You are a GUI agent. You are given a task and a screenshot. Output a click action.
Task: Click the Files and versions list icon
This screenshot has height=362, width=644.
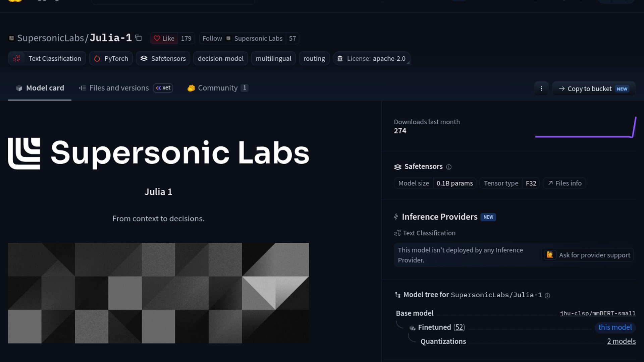(x=83, y=88)
